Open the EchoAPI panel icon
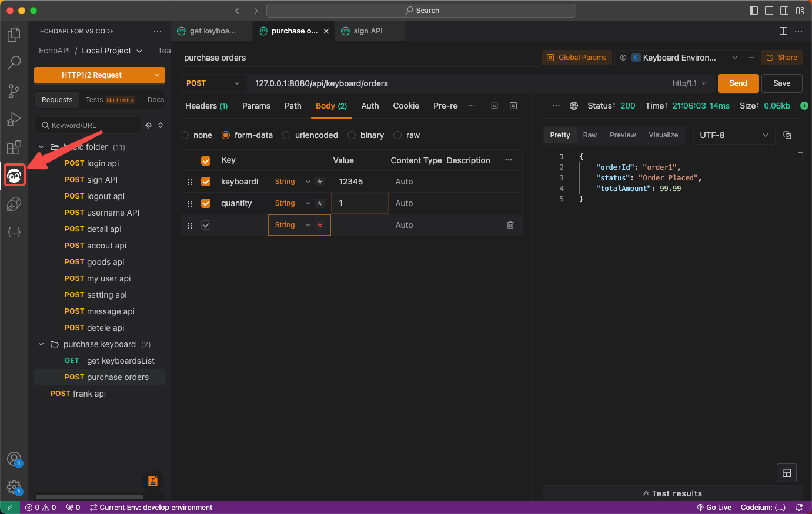The height and width of the screenshot is (514, 812). point(14,175)
